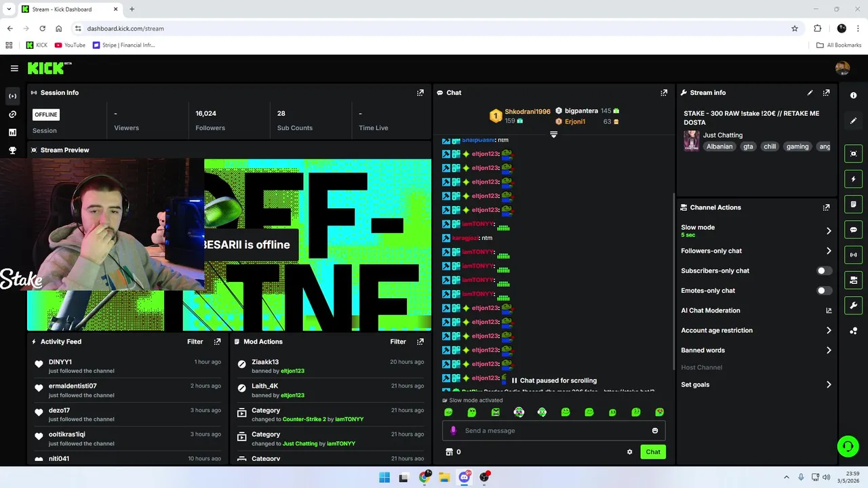Screen dimensions: 868x488
Task: Click the Send a message input field
Action: point(553,430)
